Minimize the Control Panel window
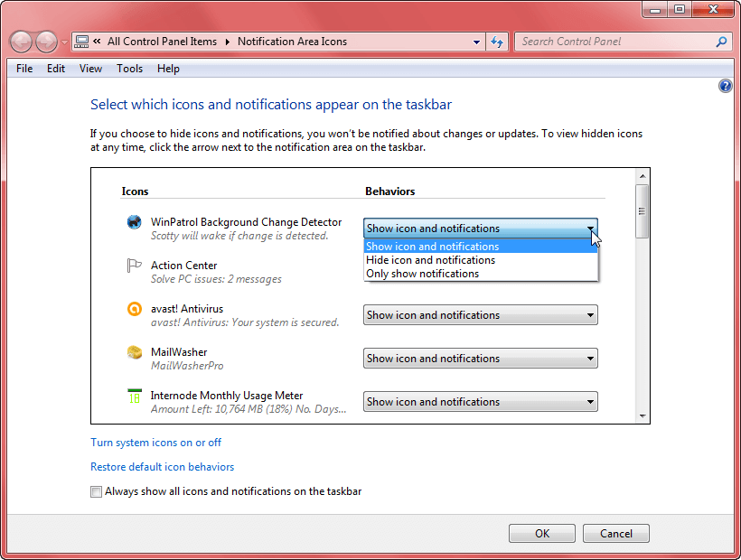This screenshot has height=560, width=741. [x=655, y=9]
